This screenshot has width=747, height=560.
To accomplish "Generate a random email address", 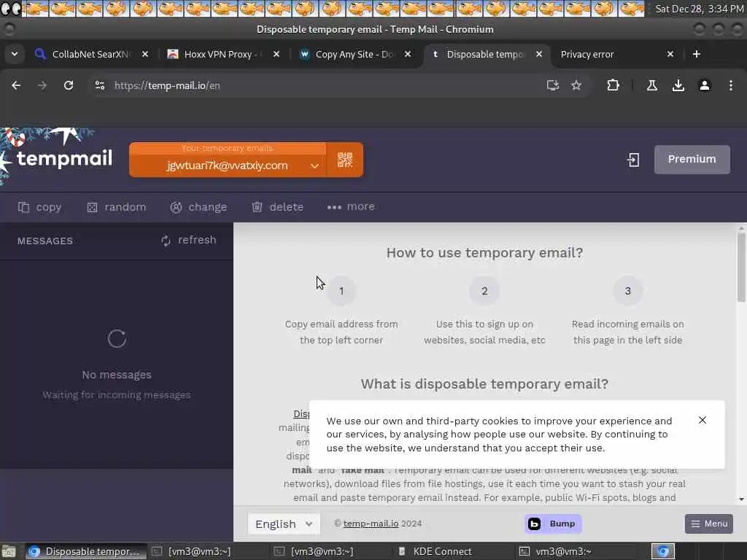I will [117, 207].
